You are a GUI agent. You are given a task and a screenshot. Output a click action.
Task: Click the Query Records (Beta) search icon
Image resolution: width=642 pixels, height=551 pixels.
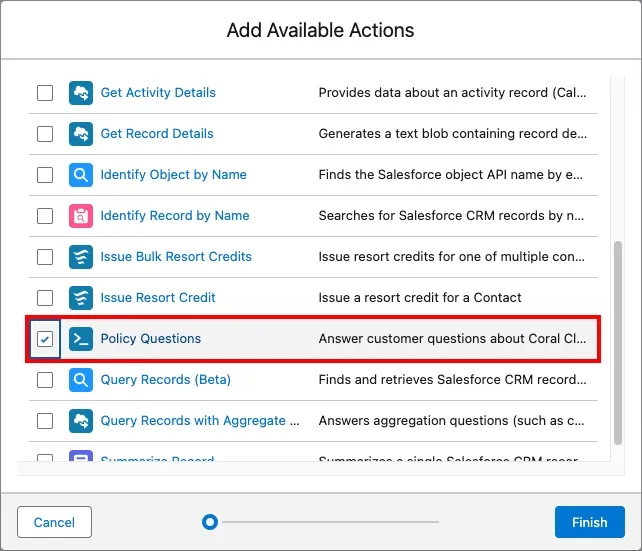(x=81, y=380)
